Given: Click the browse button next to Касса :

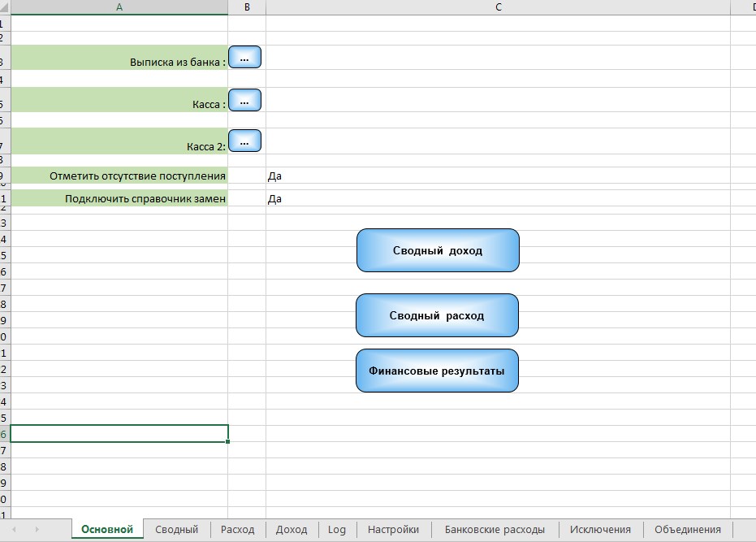Looking at the screenshot, I should pos(245,100).
